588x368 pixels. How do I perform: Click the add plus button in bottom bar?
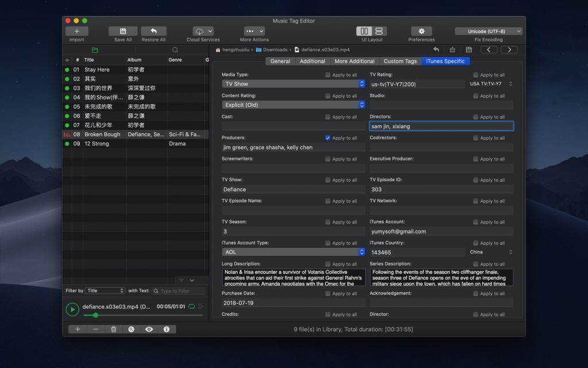pyautogui.click(x=78, y=329)
